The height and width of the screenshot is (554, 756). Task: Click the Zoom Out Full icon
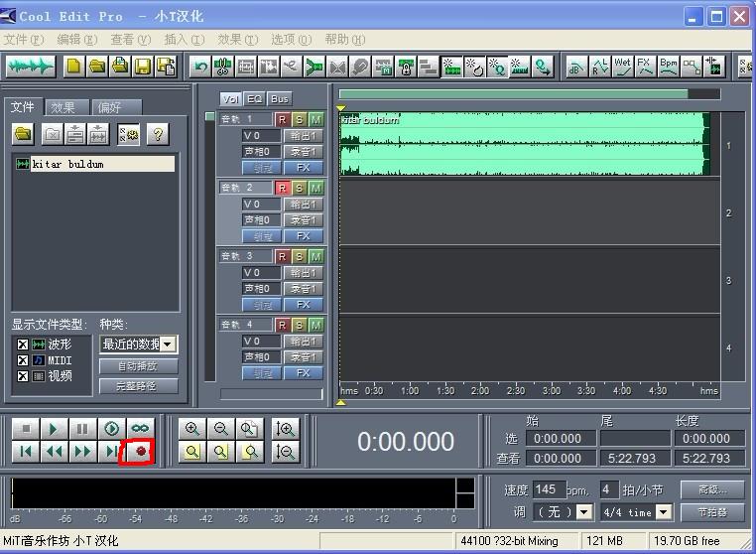pyautogui.click(x=249, y=429)
